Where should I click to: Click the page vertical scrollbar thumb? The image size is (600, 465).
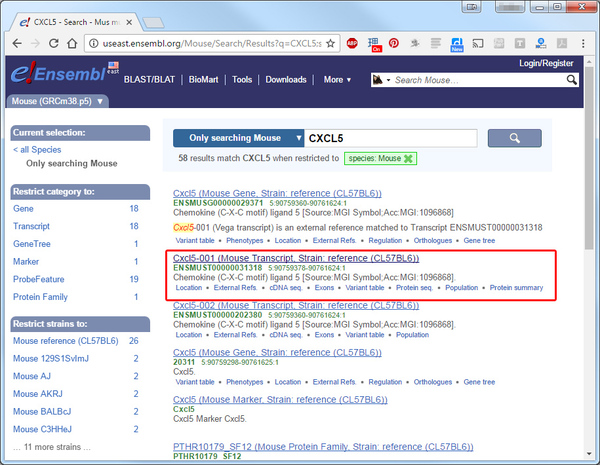(589, 158)
